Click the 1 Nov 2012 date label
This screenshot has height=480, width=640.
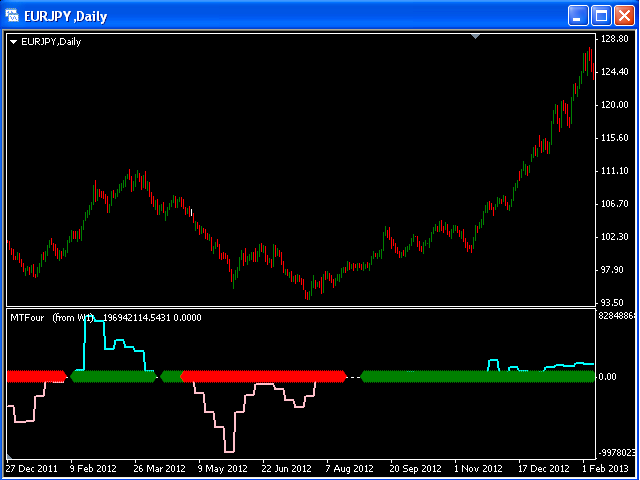pos(476,468)
